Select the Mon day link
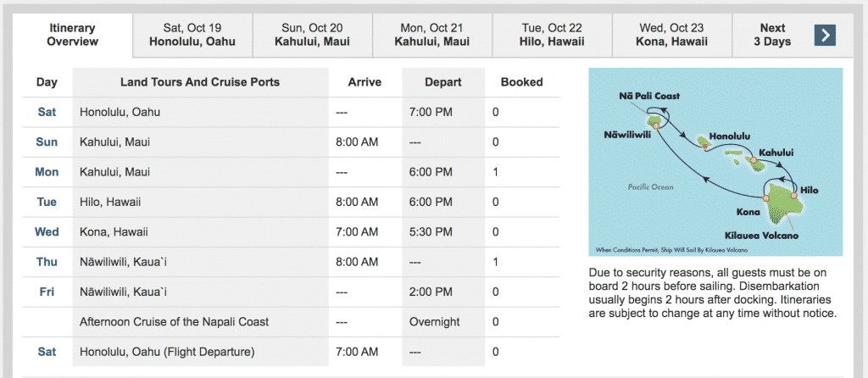This screenshot has width=868, height=378. click(x=47, y=172)
